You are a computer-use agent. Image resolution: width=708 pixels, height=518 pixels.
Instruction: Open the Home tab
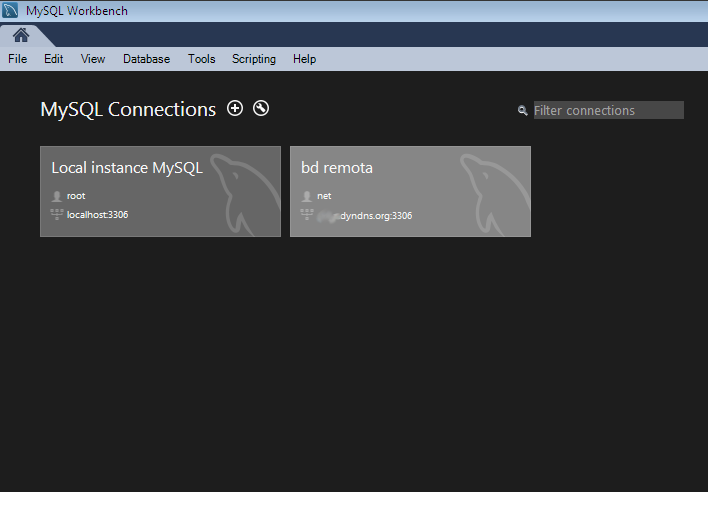[21, 35]
